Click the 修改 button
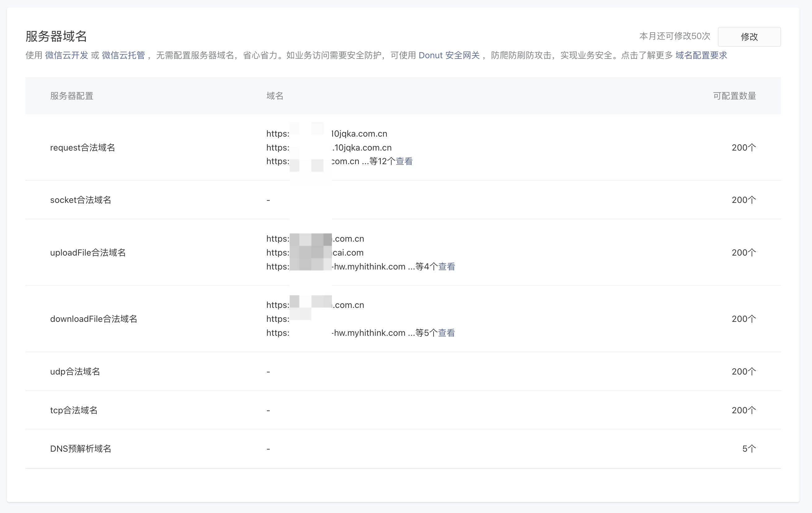This screenshot has height=513, width=812. pos(749,37)
